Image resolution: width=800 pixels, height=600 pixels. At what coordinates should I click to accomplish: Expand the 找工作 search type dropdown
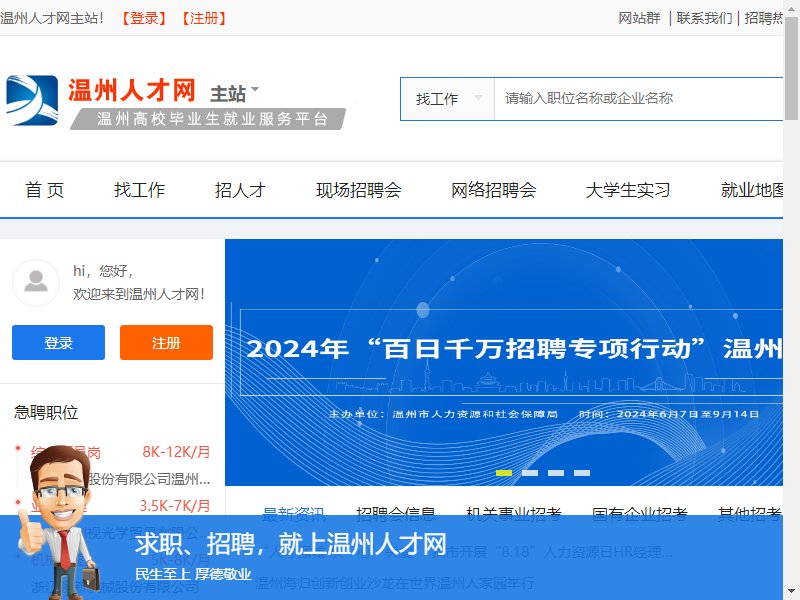click(x=447, y=98)
